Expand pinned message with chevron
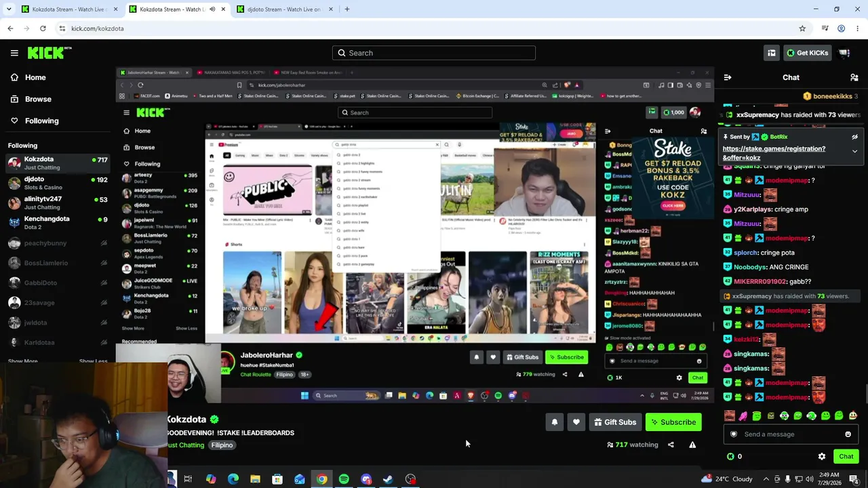This screenshot has width=868, height=488. click(x=854, y=151)
